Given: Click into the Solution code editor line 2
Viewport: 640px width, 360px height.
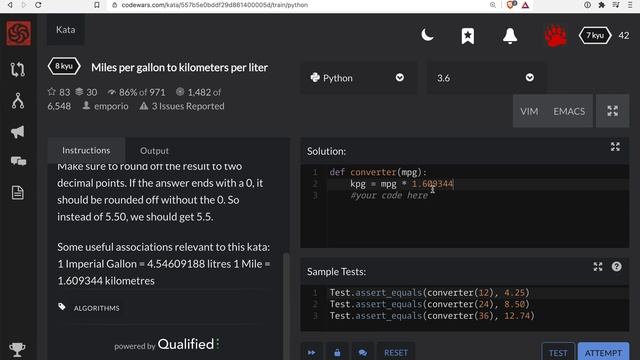Looking at the screenshot, I should tap(478, 184).
